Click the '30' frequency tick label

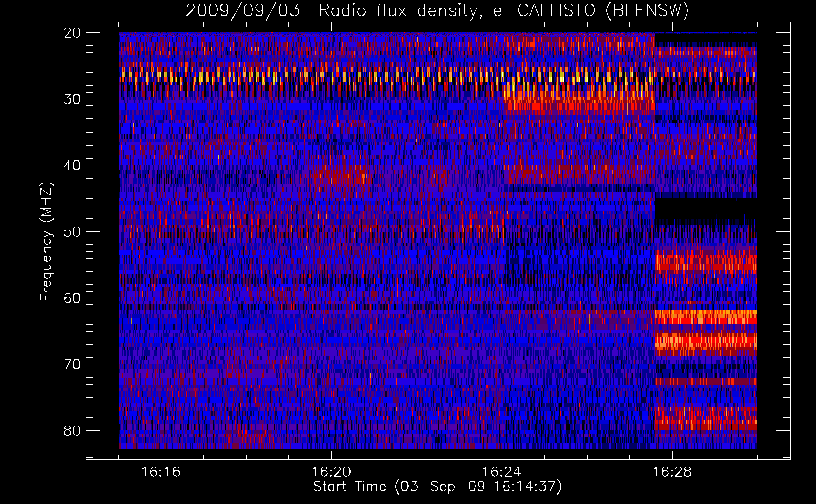point(72,99)
